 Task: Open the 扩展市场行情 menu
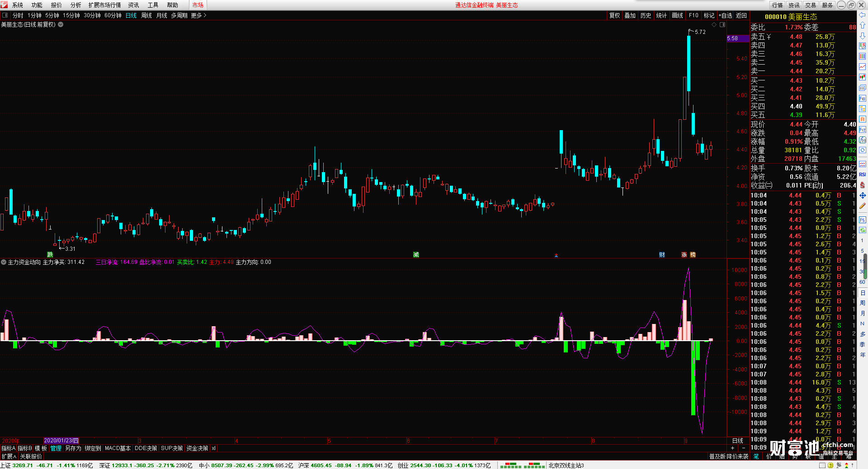point(105,5)
